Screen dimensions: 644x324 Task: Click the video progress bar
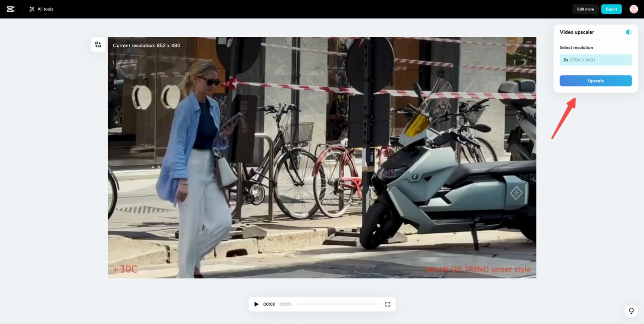(338, 304)
